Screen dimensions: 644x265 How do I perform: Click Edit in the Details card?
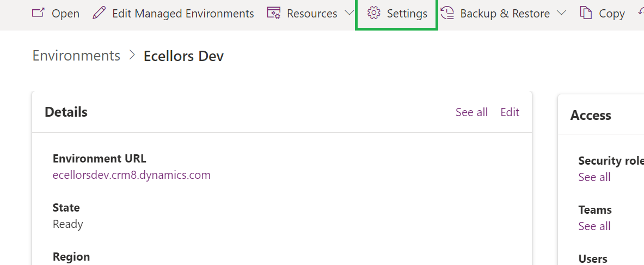coord(510,112)
